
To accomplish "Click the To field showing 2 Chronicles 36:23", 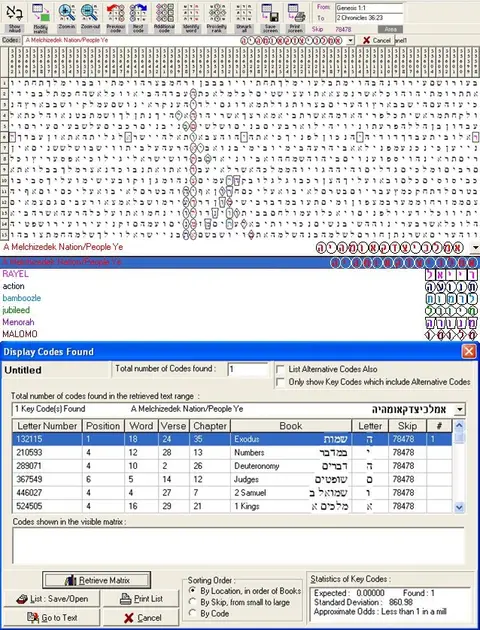I will [x=369, y=18].
